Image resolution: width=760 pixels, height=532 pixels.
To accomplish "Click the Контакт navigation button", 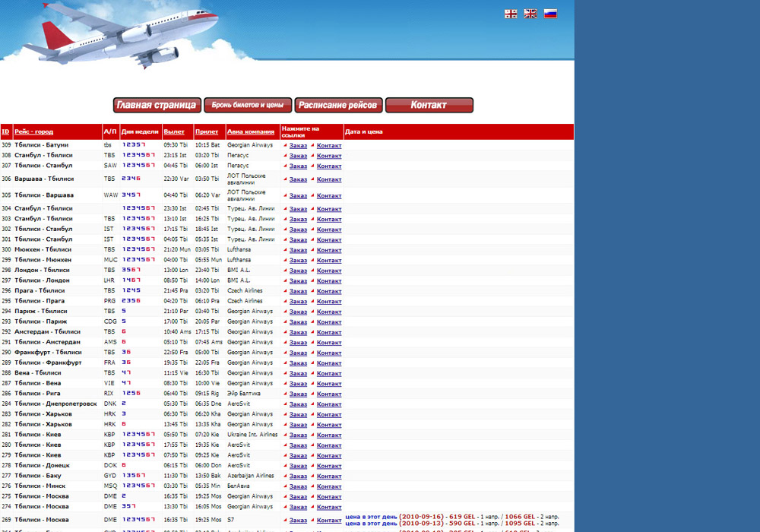I will click(x=429, y=106).
